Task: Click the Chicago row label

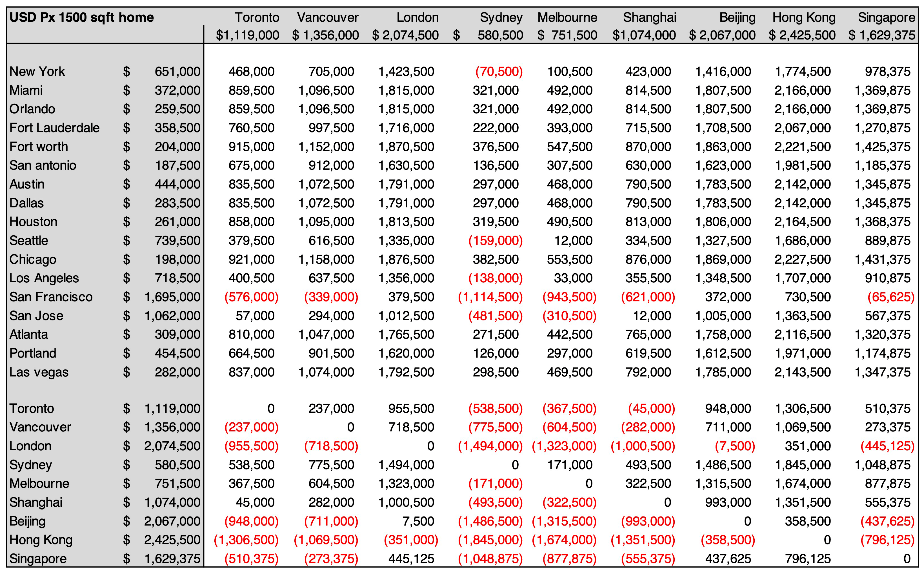Action: click(x=33, y=260)
